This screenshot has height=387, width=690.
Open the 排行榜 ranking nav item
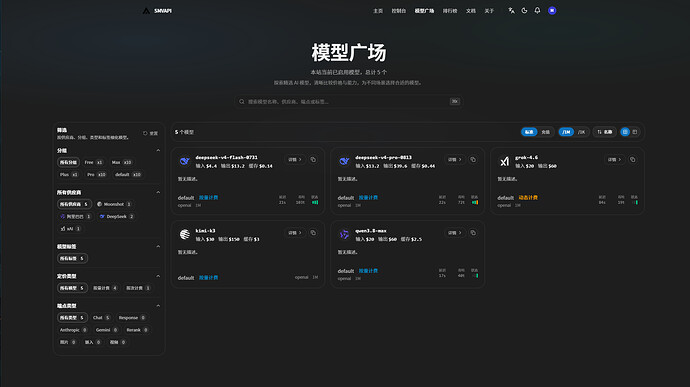pos(450,11)
